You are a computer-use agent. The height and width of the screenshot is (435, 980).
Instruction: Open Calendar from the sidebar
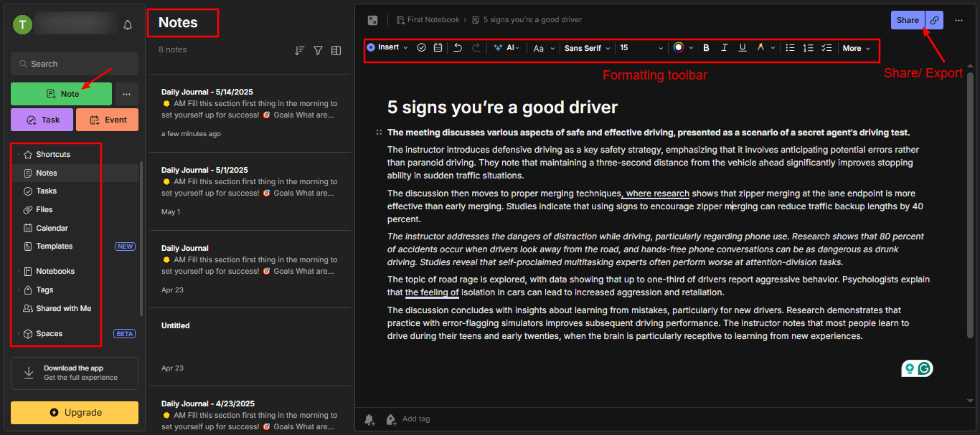[x=52, y=228]
